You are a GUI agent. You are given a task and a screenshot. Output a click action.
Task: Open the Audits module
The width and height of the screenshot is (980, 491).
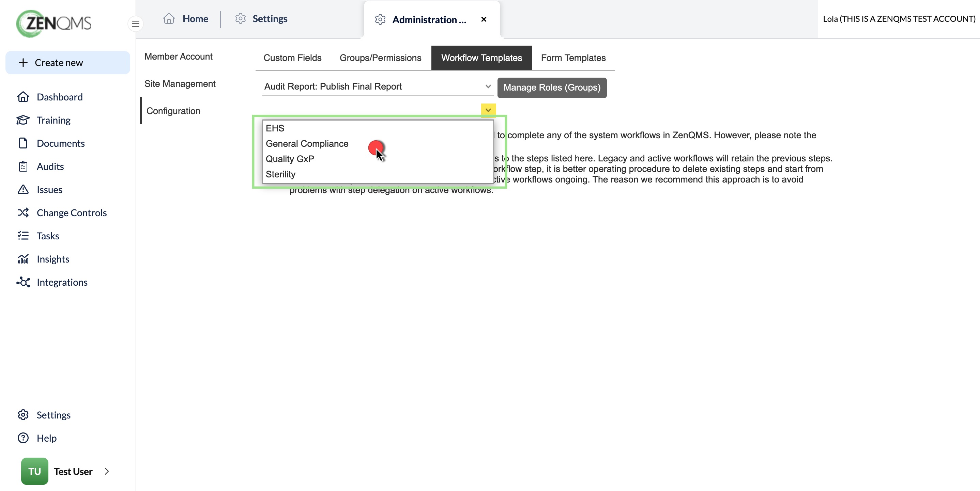50,167
